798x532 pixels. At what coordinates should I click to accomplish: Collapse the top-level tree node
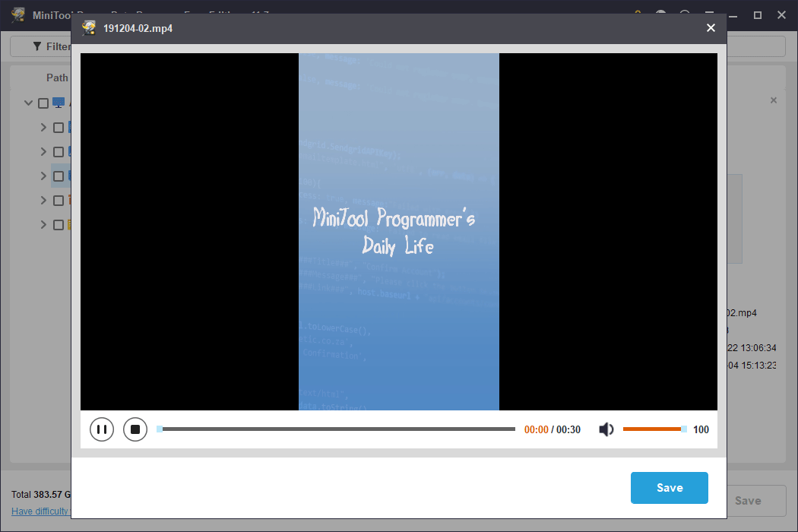[x=29, y=103]
